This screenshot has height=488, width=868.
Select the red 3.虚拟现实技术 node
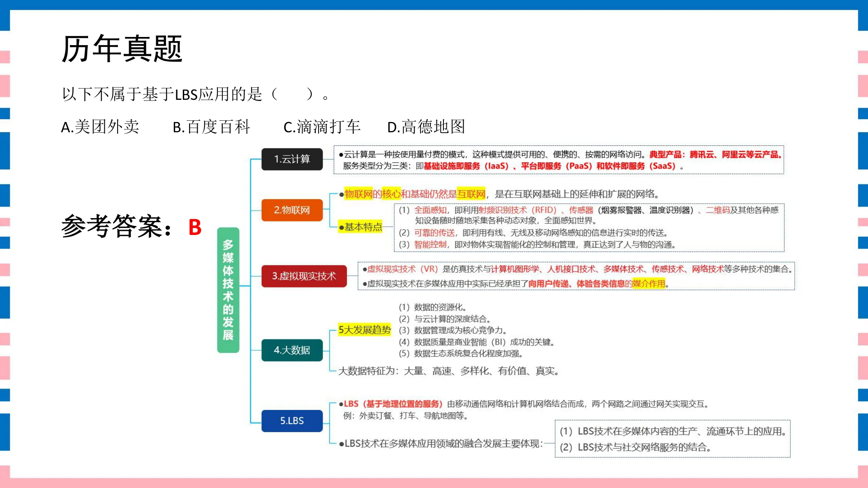tap(304, 276)
